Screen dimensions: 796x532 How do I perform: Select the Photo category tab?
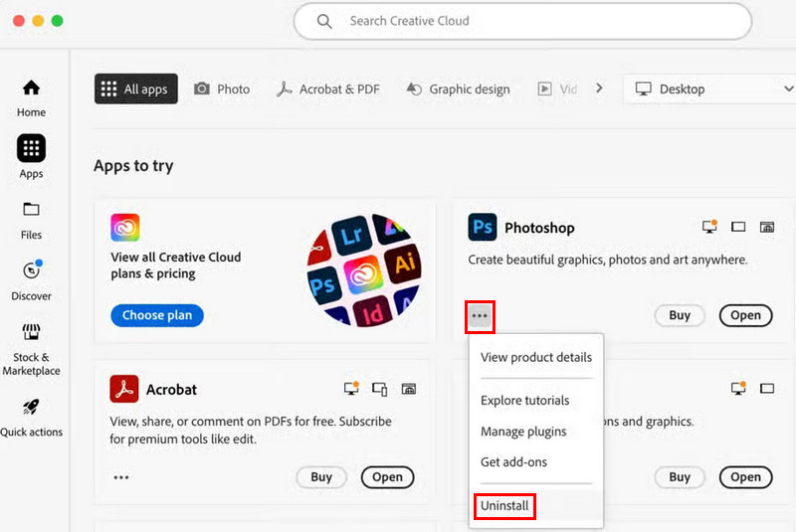pos(222,89)
